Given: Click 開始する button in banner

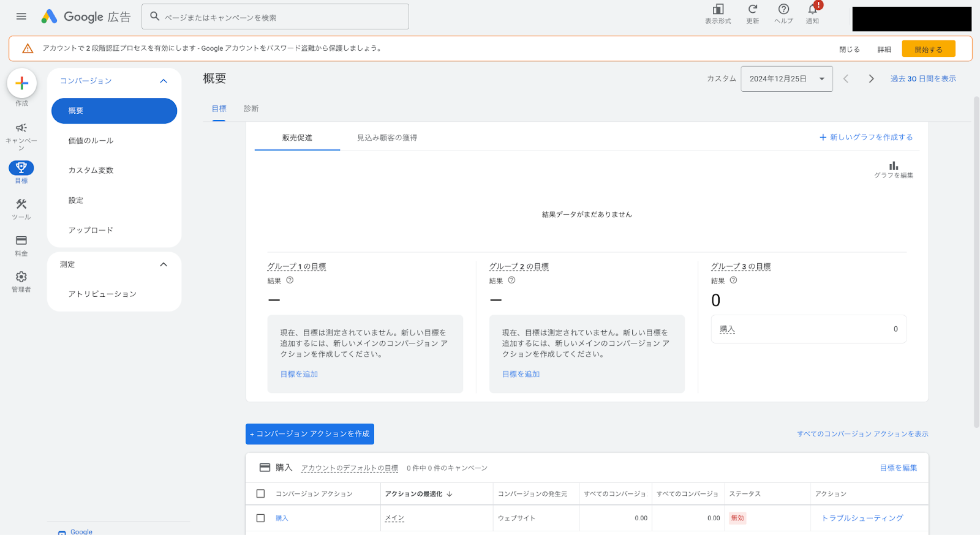Looking at the screenshot, I should tap(929, 49).
